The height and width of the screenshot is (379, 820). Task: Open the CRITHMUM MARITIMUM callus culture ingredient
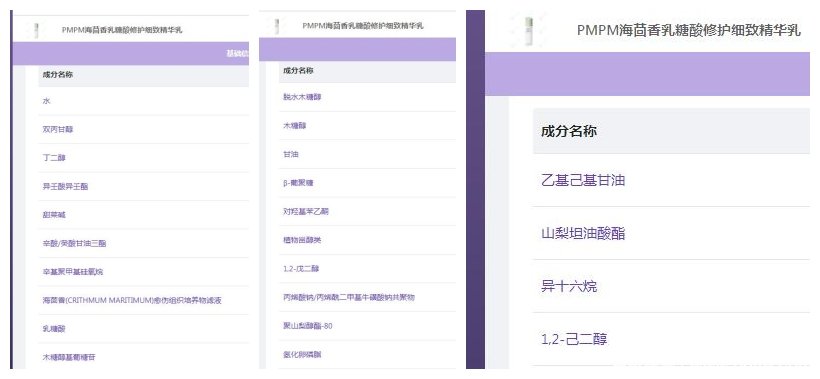pyautogui.click(x=132, y=300)
